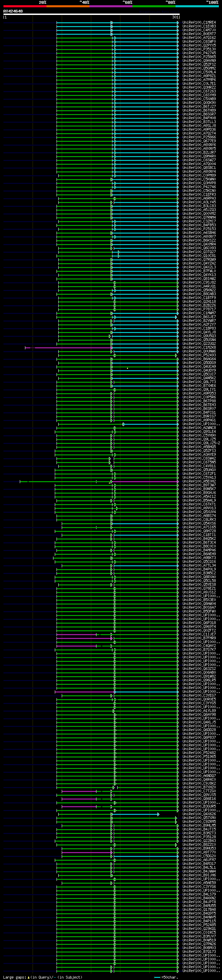This screenshot has height=980, width=222.
Task: Open the UniRef100_P35130 entry
Action: (199, 49)
